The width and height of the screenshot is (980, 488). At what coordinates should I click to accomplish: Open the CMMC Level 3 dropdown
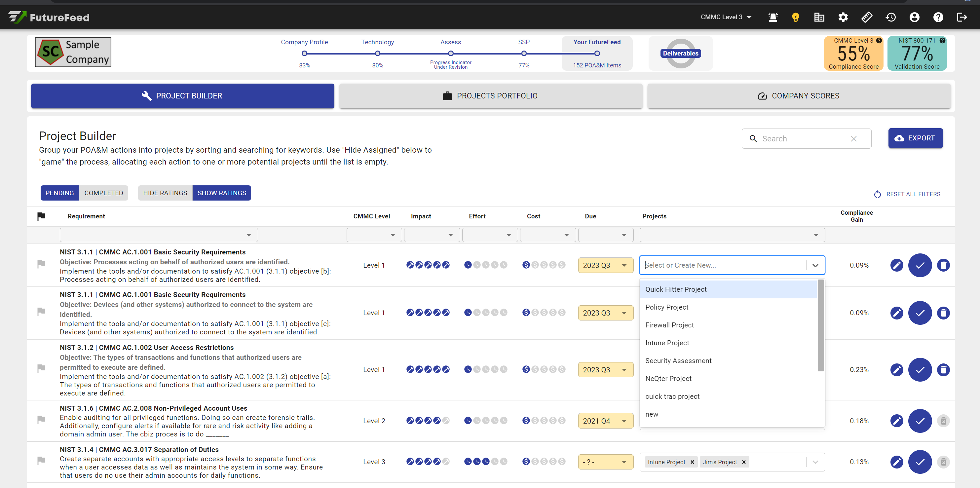(x=726, y=17)
